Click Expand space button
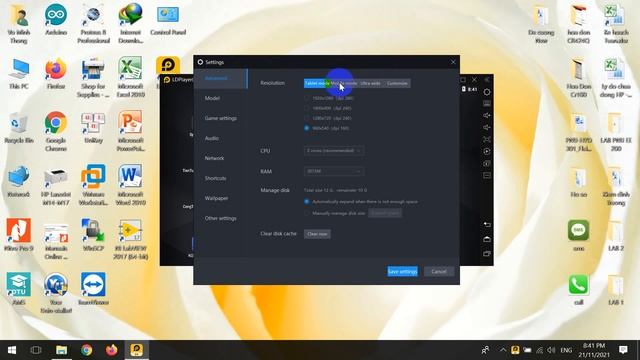Image resolution: width=640 pixels, height=360 pixels. click(385, 213)
